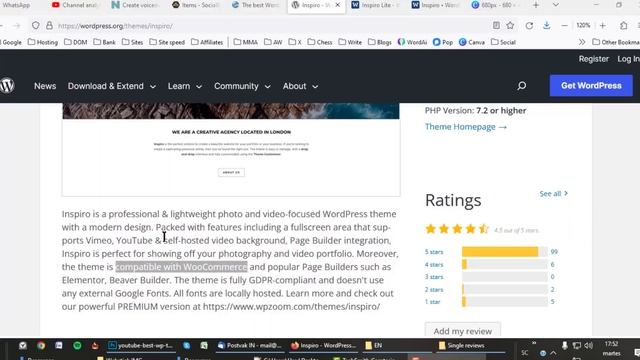The image size is (640, 360).
Task: Open the youtube-best-wp taskbar window
Action: point(141,346)
